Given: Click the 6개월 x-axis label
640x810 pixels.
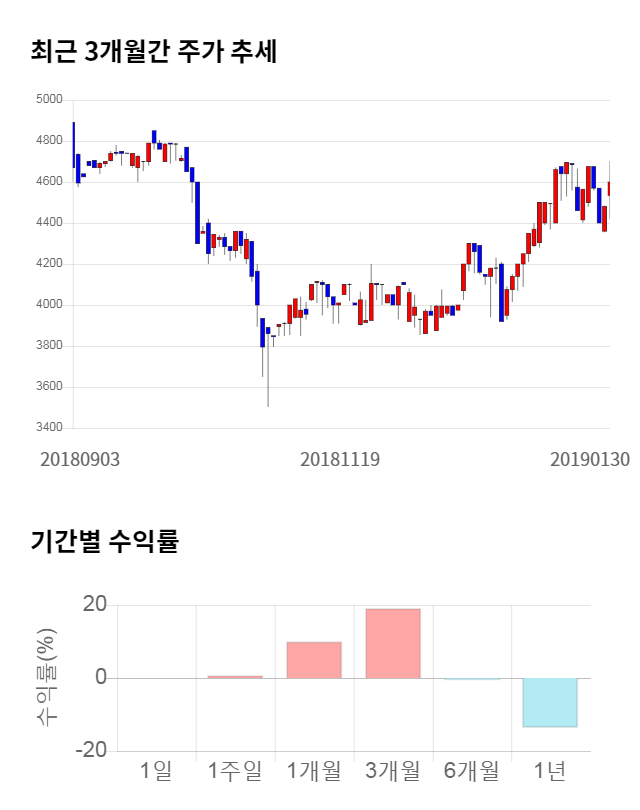Looking at the screenshot, I should pyautogui.click(x=472, y=771).
